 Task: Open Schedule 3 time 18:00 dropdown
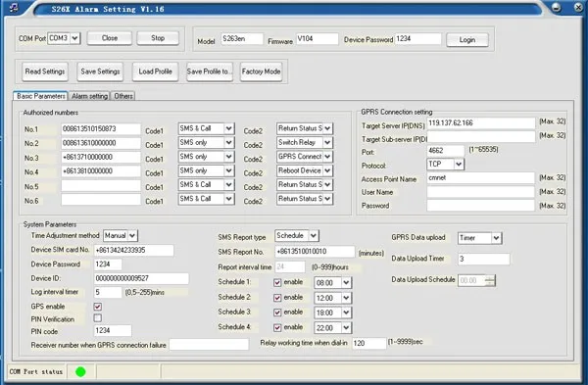pyautogui.click(x=346, y=313)
